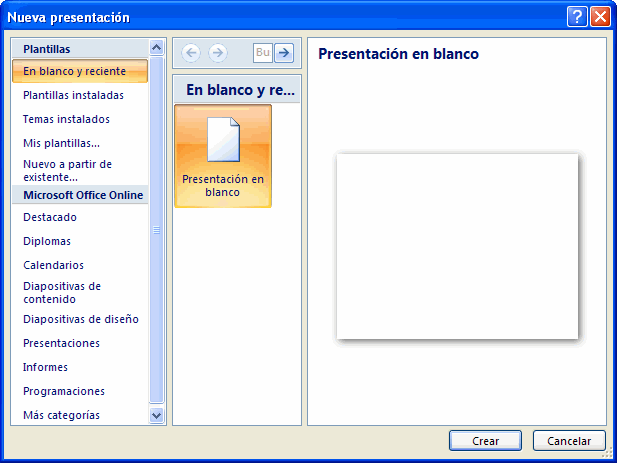Browse Calendarios templates

[x=53, y=265]
